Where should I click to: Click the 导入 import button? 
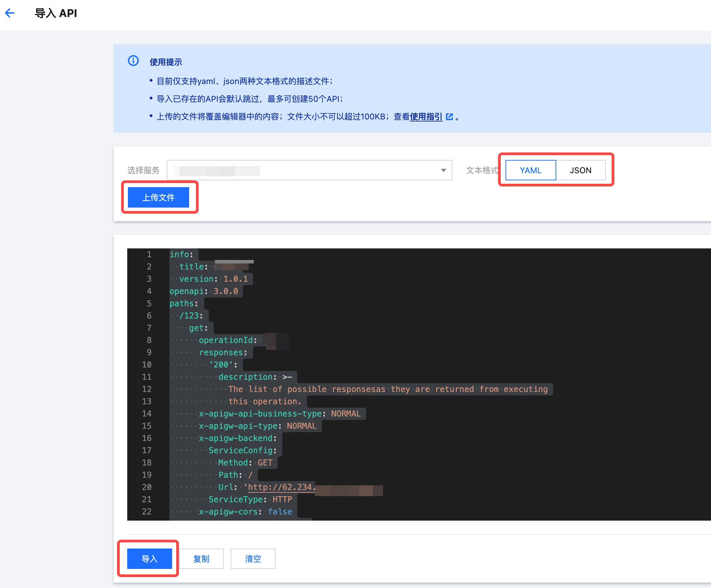(149, 559)
